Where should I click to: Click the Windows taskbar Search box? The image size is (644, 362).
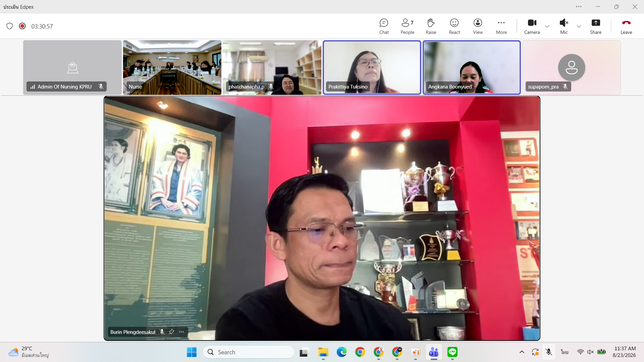[x=249, y=352]
